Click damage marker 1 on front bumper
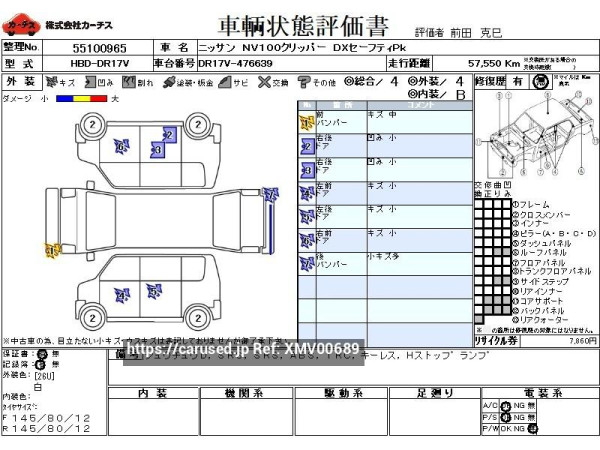Image resolution: width=600 pixels, height=450 pixels. (49, 250)
